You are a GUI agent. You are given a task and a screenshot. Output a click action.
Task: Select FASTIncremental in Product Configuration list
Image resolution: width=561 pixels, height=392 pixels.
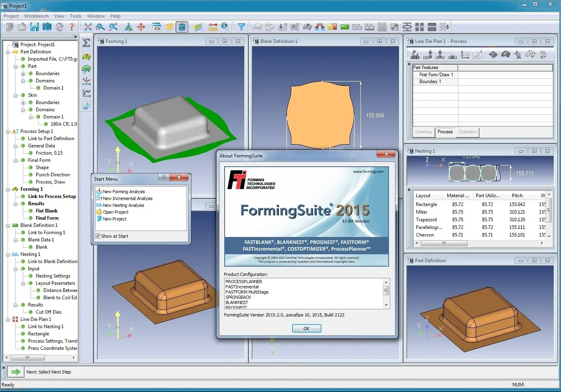click(242, 287)
